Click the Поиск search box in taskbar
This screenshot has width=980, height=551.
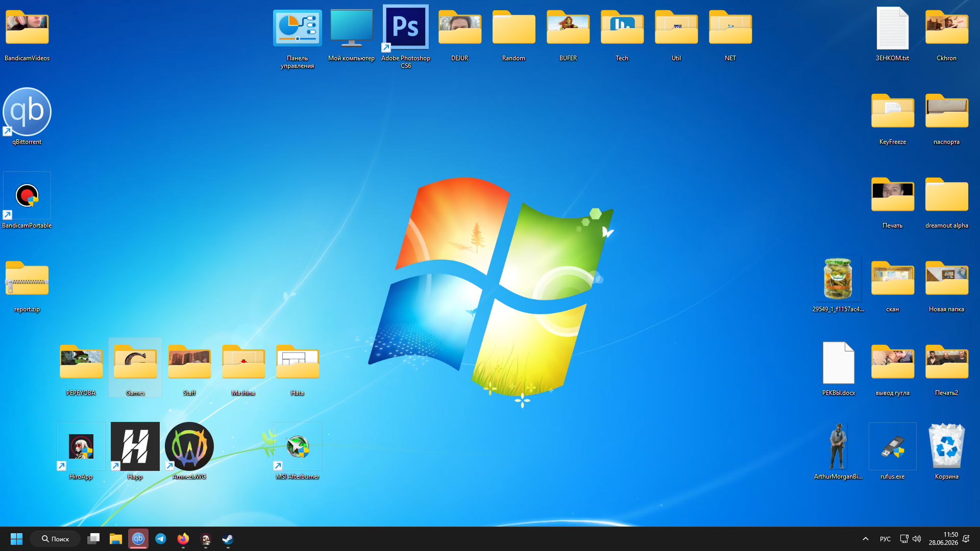coord(55,539)
